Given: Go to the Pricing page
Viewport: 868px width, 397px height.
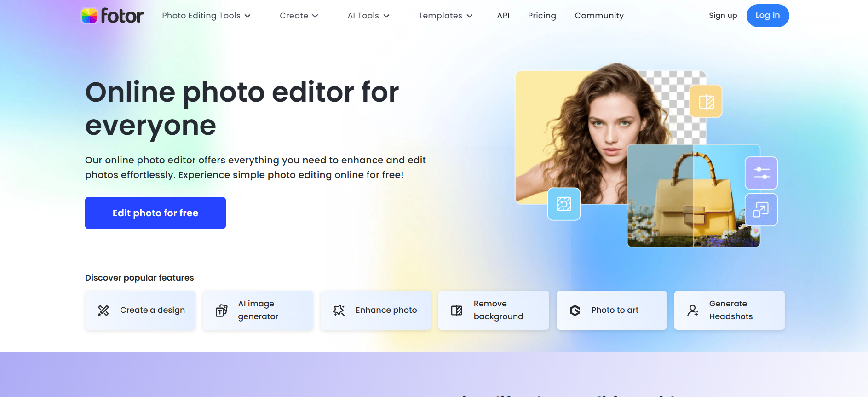Looking at the screenshot, I should coord(542,16).
